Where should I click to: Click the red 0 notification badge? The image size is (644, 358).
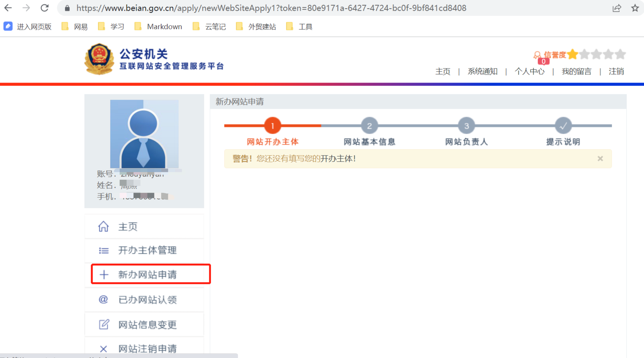pyautogui.click(x=543, y=62)
